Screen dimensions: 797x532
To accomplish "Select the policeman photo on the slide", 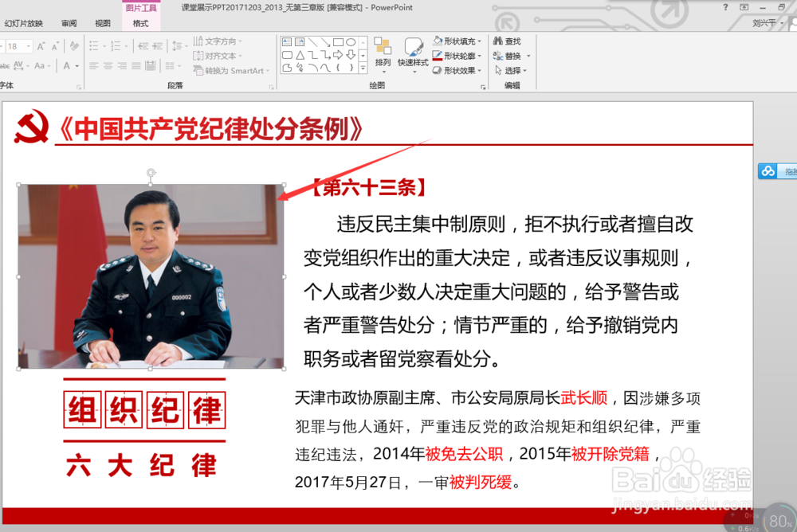I will pyautogui.click(x=151, y=275).
